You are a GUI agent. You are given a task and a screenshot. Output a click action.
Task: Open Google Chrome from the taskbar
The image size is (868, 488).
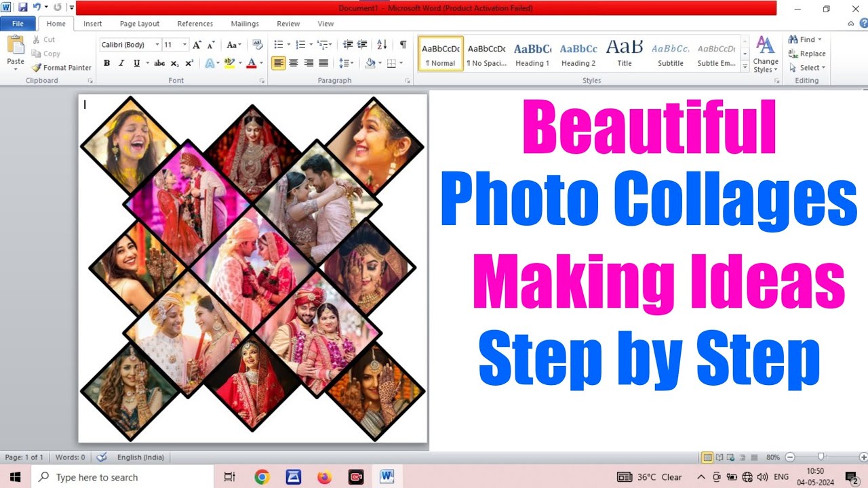pyautogui.click(x=262, y=477)
